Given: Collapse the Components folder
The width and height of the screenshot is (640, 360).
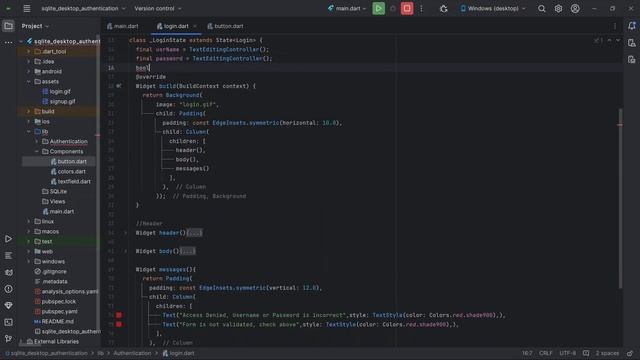Looking at the screenshot, I should [37, 151].
